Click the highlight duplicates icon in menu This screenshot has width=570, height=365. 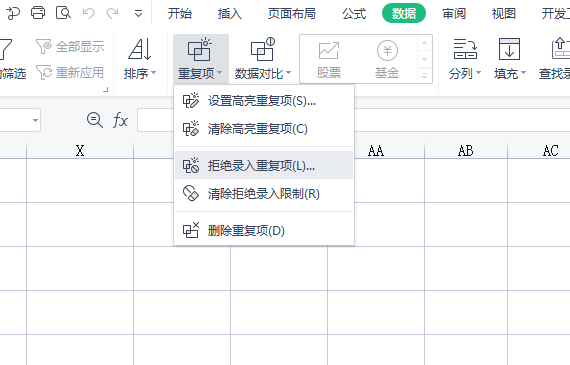(191, 100)
